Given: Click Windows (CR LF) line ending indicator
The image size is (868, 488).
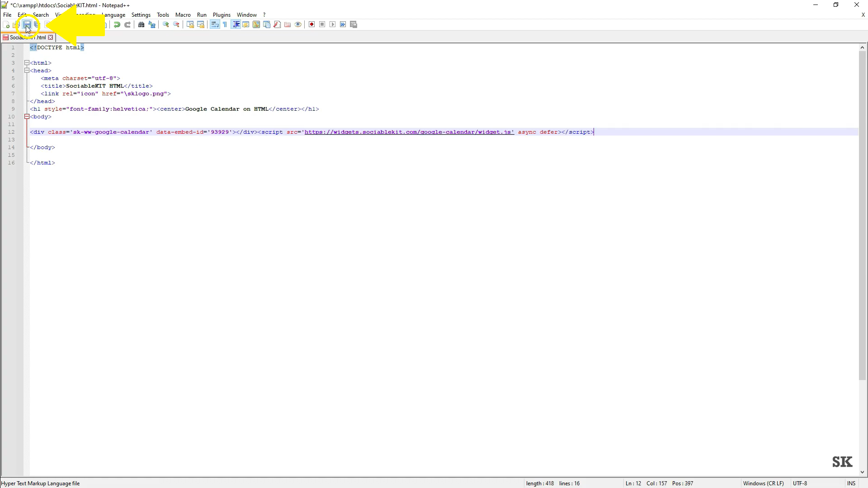Looking at the screenshot, I should click(764, 483).
